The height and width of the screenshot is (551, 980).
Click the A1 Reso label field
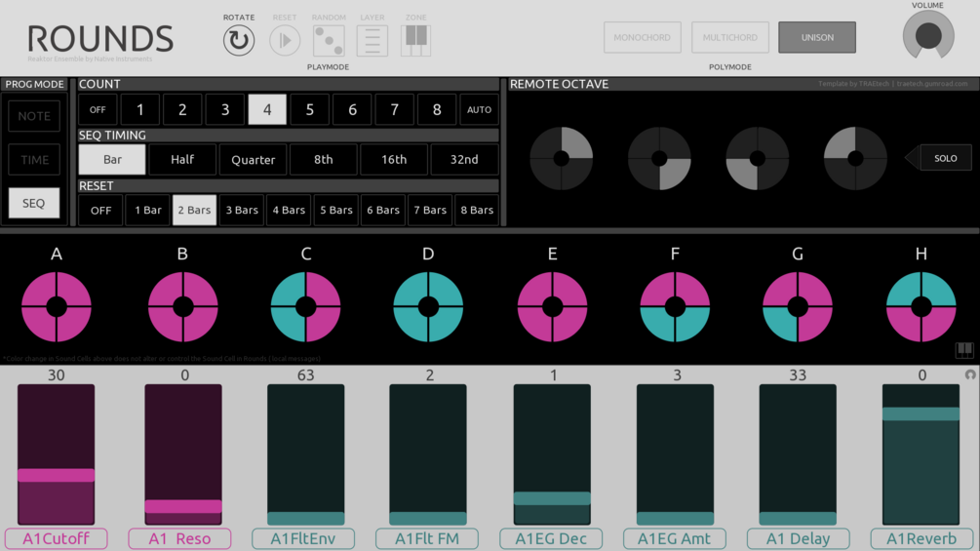180,538
